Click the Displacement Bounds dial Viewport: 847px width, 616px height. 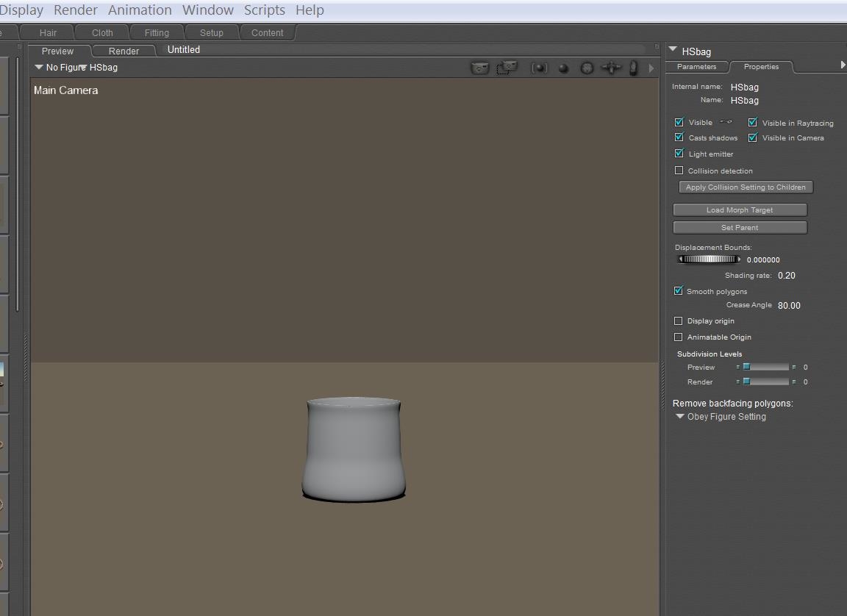click(x=709, y=259)
